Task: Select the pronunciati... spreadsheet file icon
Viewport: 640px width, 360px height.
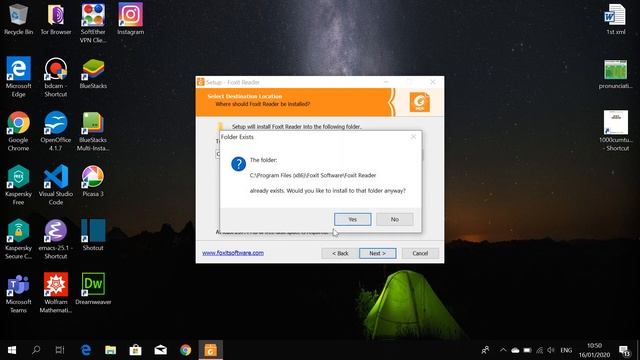Action: [616, 73]
